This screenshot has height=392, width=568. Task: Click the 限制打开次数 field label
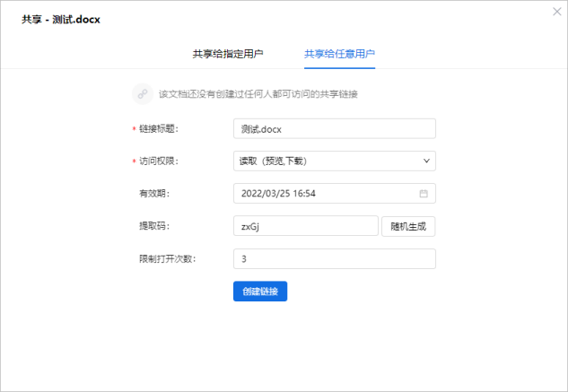coord(167,259)
